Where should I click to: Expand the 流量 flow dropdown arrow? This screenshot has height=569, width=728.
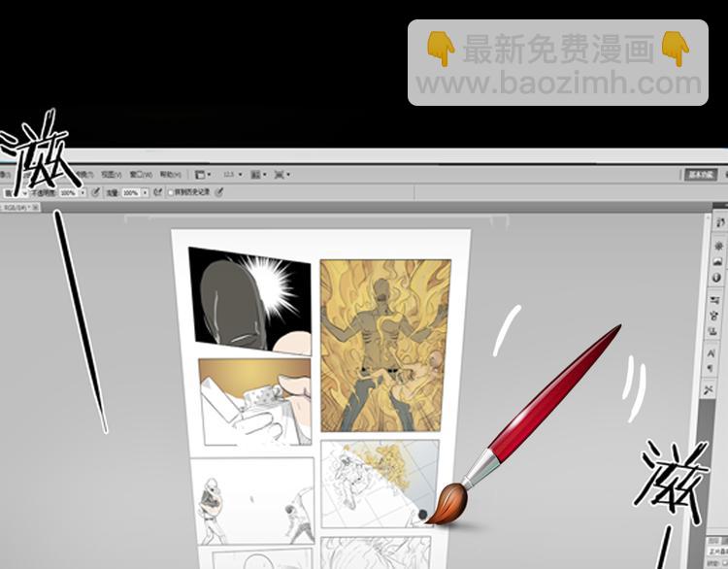[146, 193]
